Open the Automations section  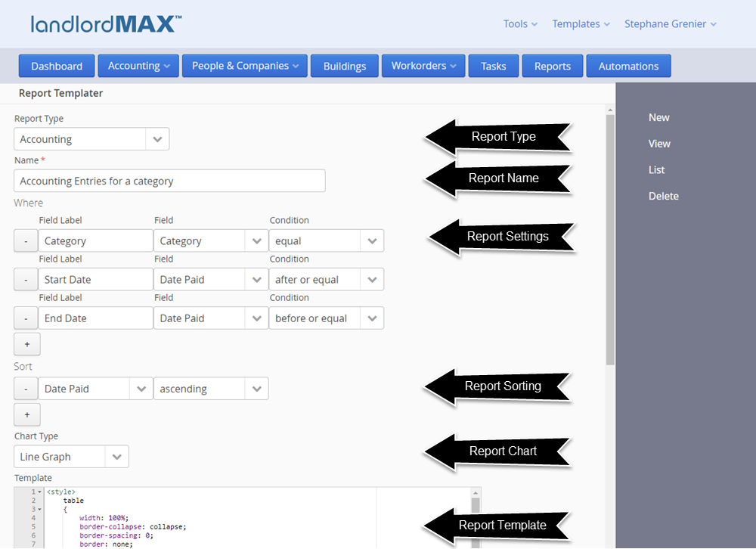[629, 66]
